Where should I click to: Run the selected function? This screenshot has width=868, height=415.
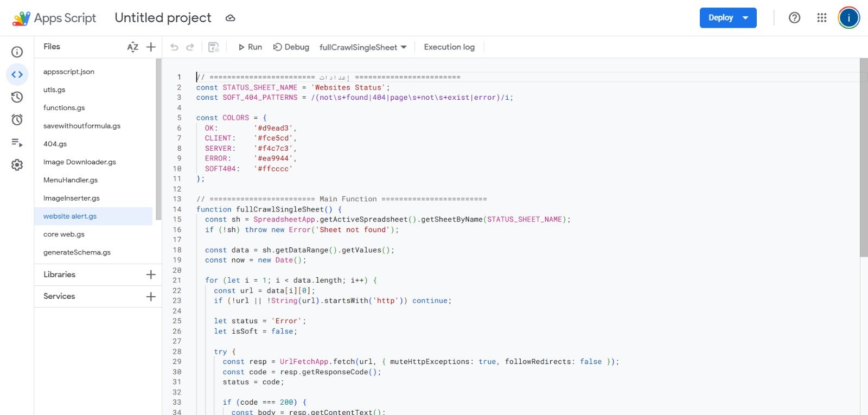pos(250,47)
